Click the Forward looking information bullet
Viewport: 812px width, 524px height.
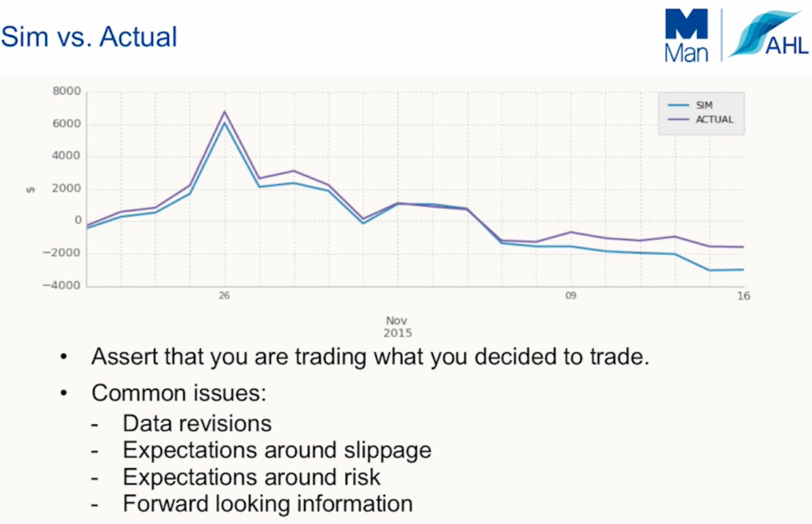[x=267, y=504]
